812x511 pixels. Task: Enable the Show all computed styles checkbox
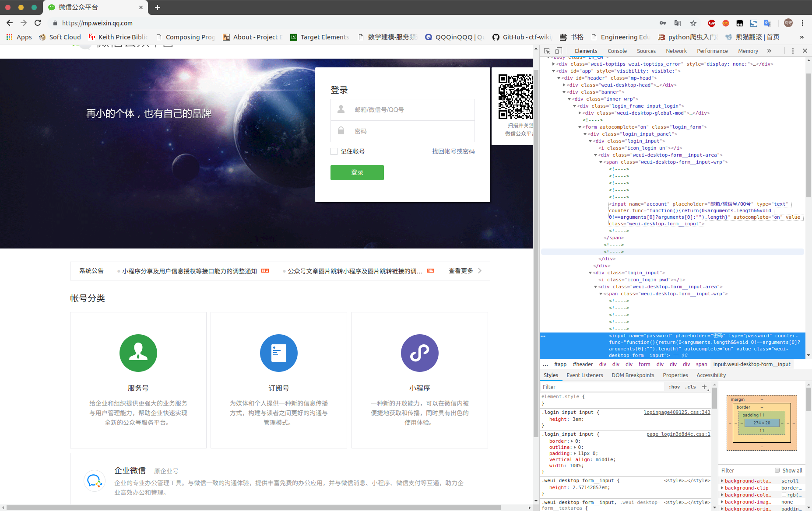pos(777,470)
